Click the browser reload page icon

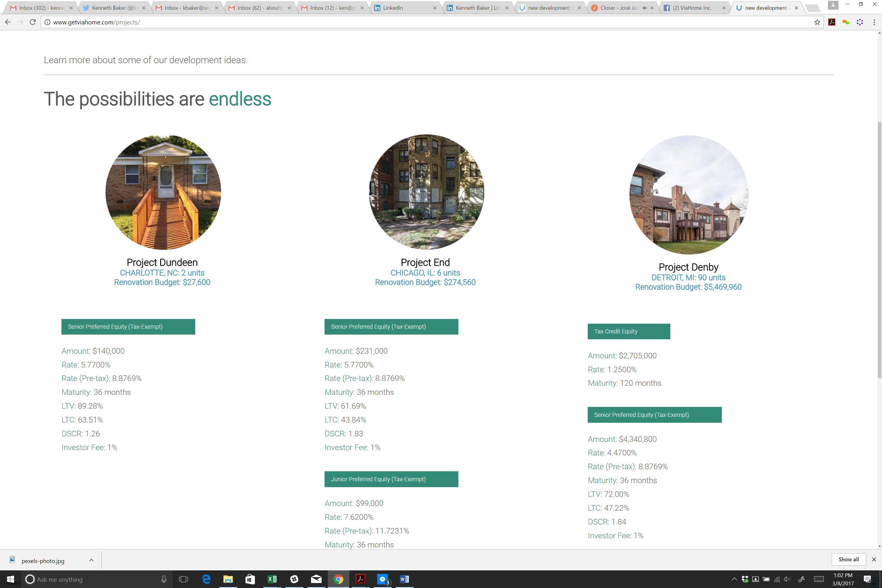33,22
